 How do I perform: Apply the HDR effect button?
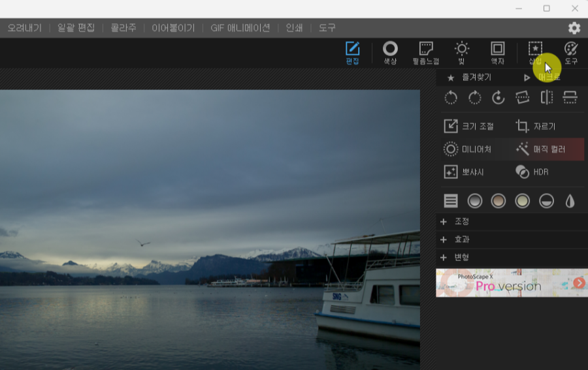pyautogui.click(x=532, y=172)
